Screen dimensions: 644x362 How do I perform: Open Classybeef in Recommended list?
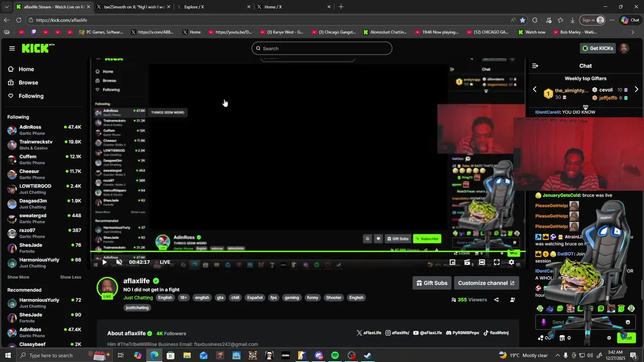point(44,346)
